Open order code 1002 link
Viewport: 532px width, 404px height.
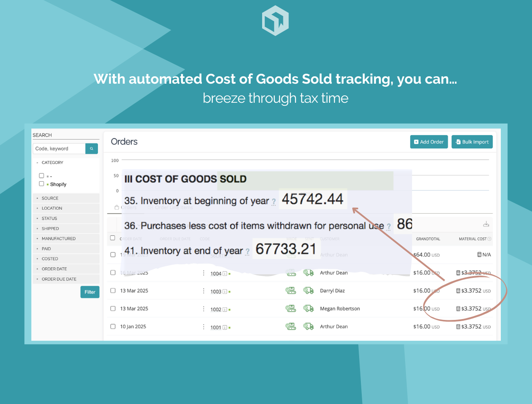point(216,310)
